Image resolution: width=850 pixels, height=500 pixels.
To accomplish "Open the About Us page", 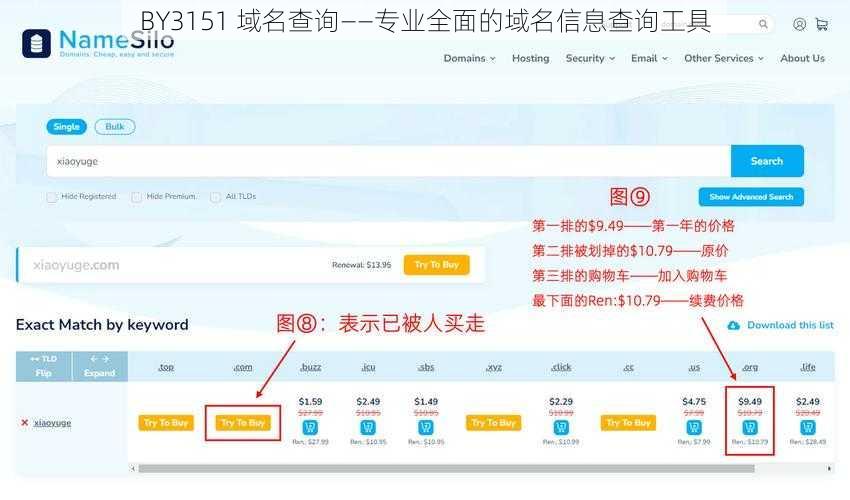I will 802,59.
